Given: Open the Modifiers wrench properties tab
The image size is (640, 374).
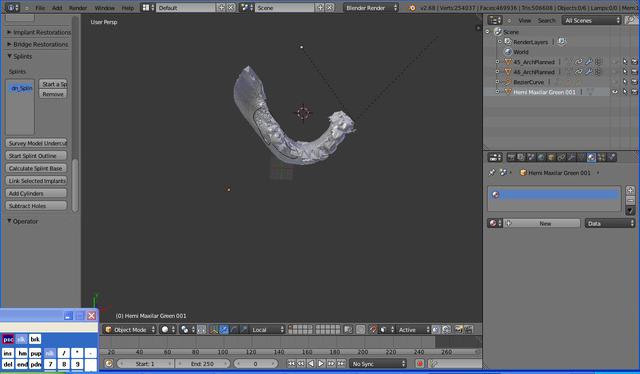Looking at the screenshot, I should pyautogui.click(x=571, y=157).
